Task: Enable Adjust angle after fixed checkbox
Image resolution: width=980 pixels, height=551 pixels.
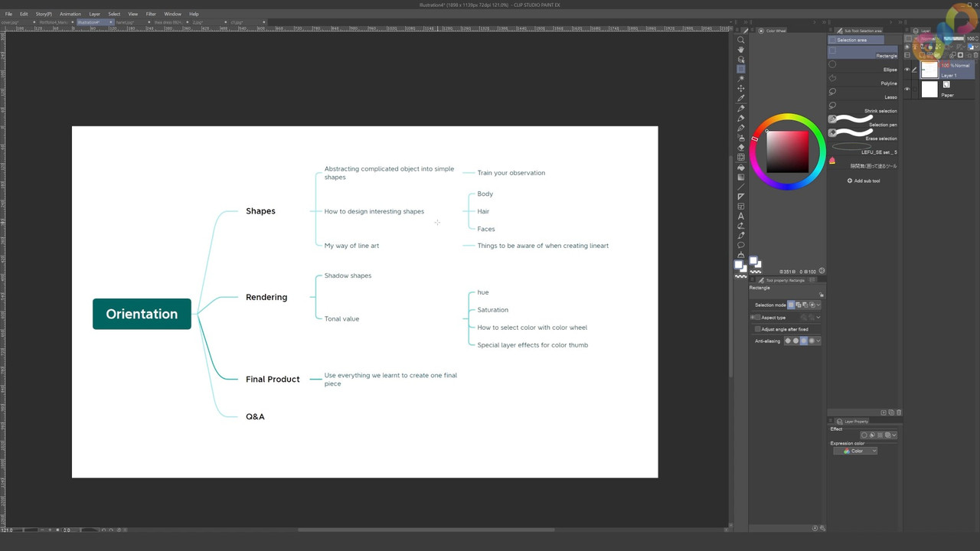Action: (758, 329)
